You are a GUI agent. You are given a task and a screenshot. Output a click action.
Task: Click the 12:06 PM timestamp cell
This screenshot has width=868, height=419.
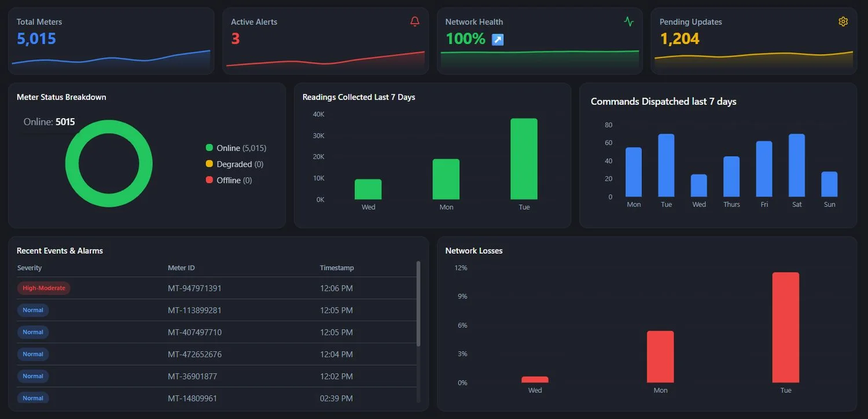pyautogui.click(x=336, y=288)
